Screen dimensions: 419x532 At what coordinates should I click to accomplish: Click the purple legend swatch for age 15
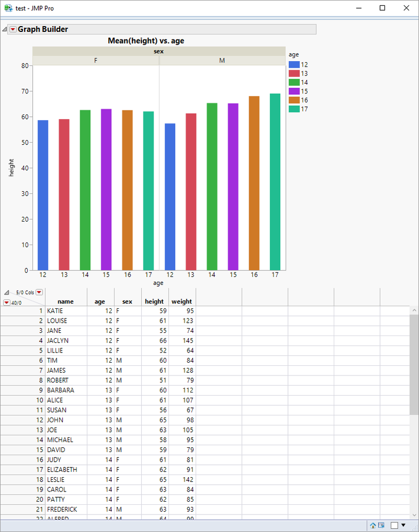coord(294,91)
